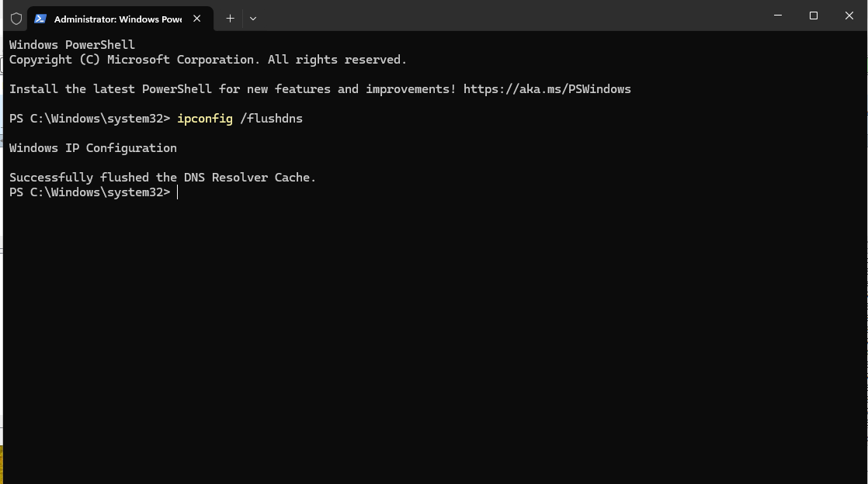Click the plus icon to open a new tab
Image resolution: width=868 pixels, height=484 pixels.
click(x=230, y=18)
